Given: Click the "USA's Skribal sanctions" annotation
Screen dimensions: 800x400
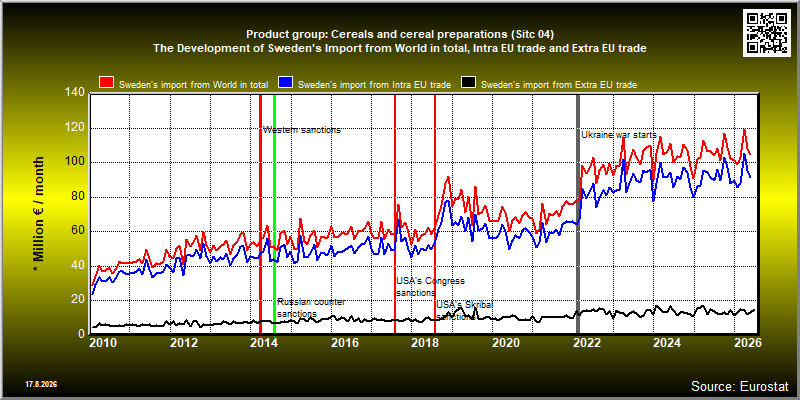Looking at the screenshot, I should 465,310.
